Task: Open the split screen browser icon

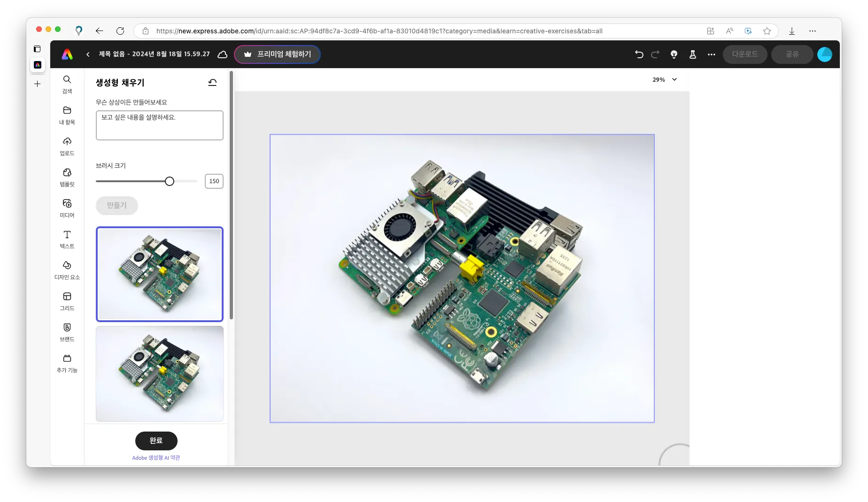Action: (711, 31)
